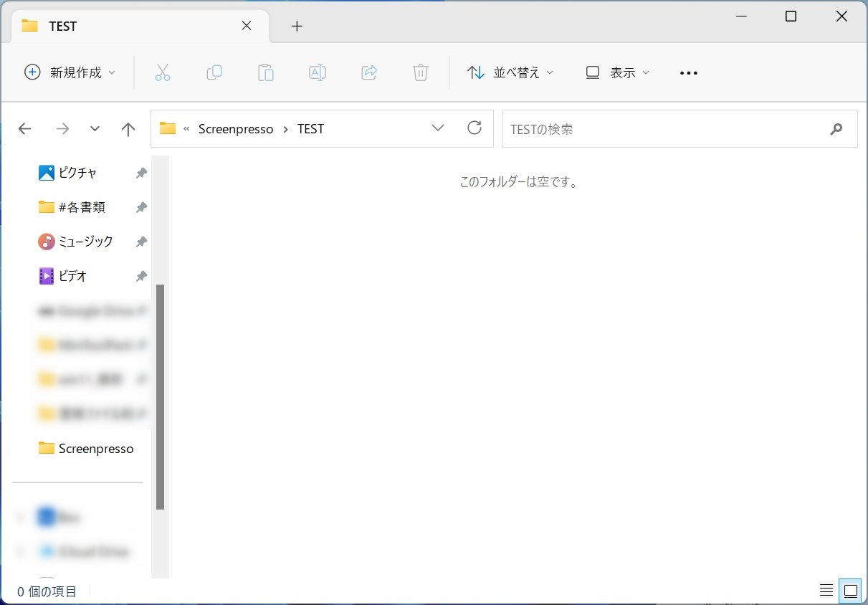Viewport: 868px width, 605px height.
Task: Switch to details list view
Action: click(826, 591)
